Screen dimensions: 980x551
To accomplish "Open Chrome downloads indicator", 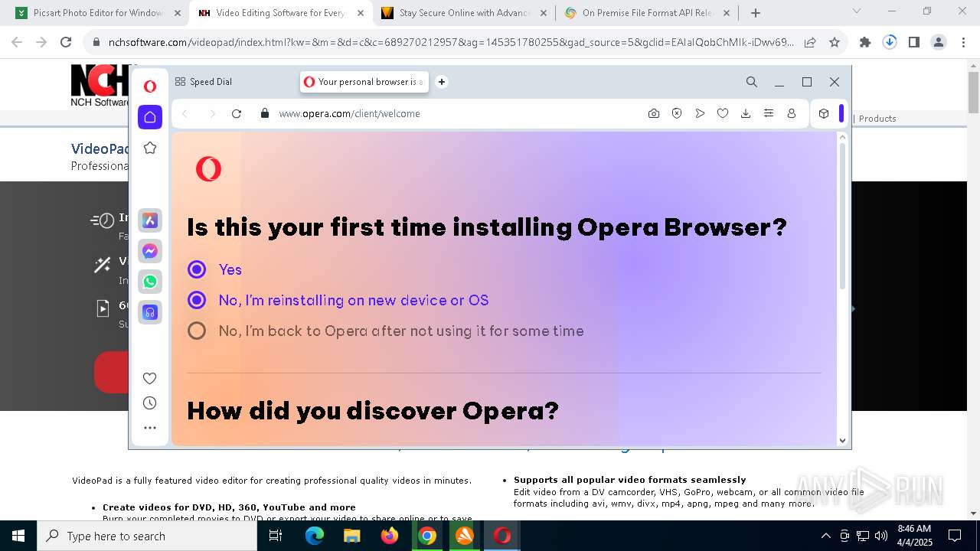I will (x=890, y=43).
